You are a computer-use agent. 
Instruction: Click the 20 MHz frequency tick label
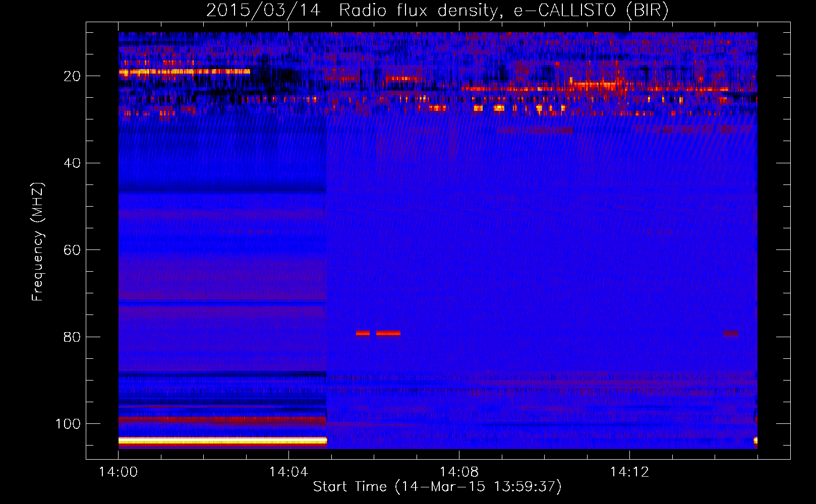(x=72, y=76)
